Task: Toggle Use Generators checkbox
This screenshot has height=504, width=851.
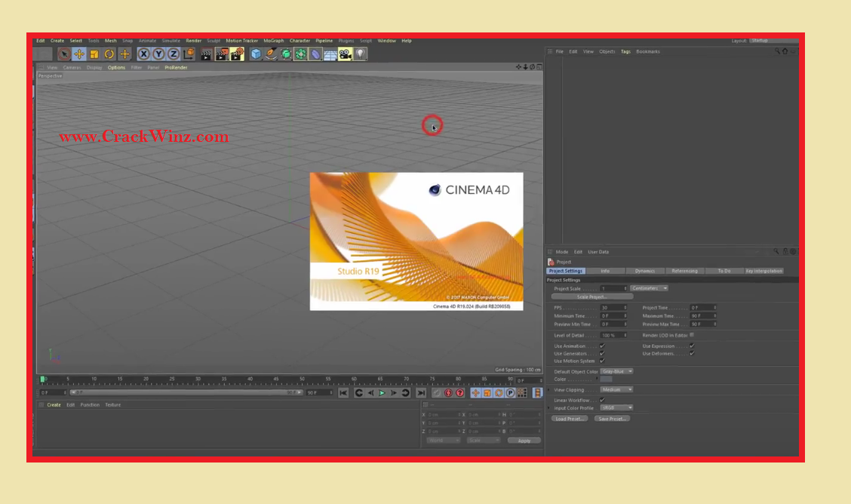Action: [x=603, y=353]
